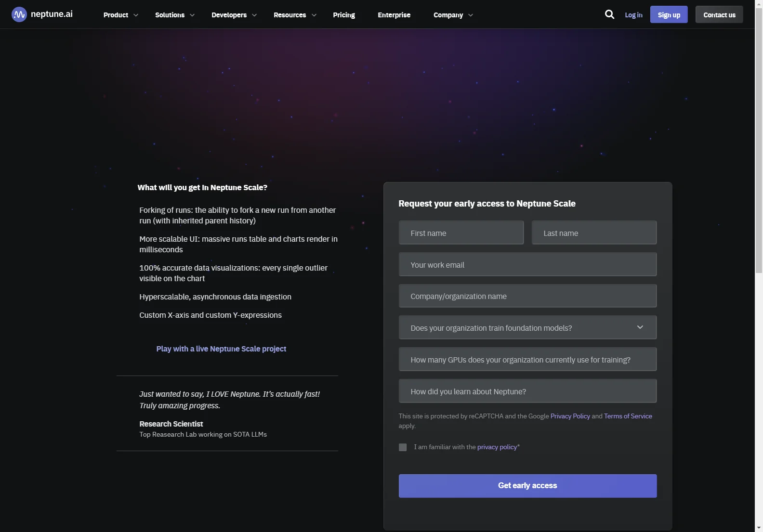The width and height of the screenshot is (763, 532).
Task: Select 'What will you get in Neptune Scale?' heading
Action: tap(202, 187)
